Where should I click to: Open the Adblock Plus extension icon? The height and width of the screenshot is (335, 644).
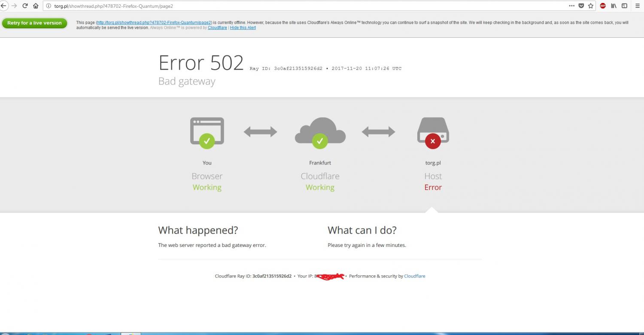pyautogui.click(x=603, y=6)
